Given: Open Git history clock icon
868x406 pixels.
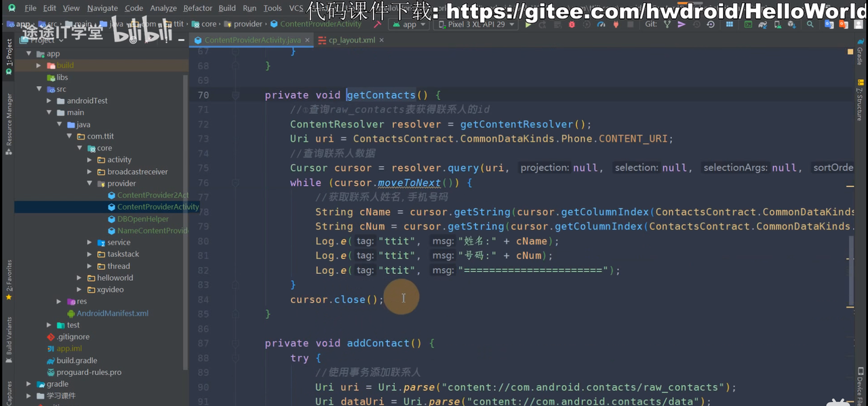Looking at the screenshot, I should 696,24.
